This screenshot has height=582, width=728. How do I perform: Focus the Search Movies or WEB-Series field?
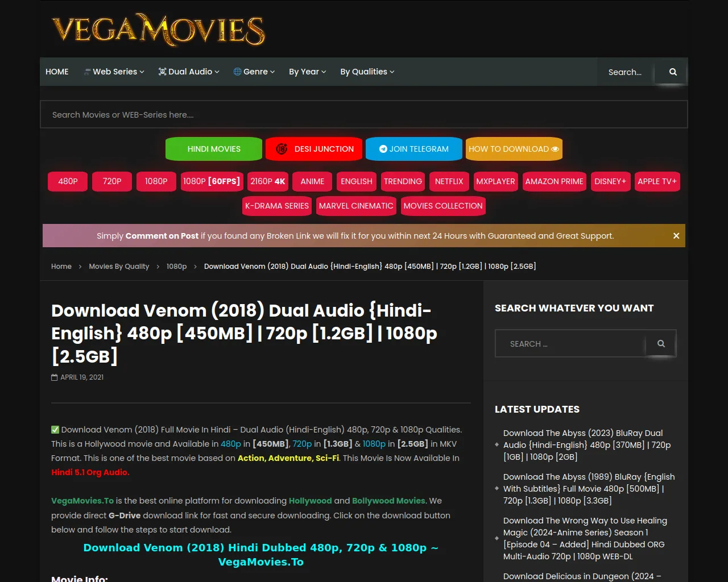coord(364,114)
